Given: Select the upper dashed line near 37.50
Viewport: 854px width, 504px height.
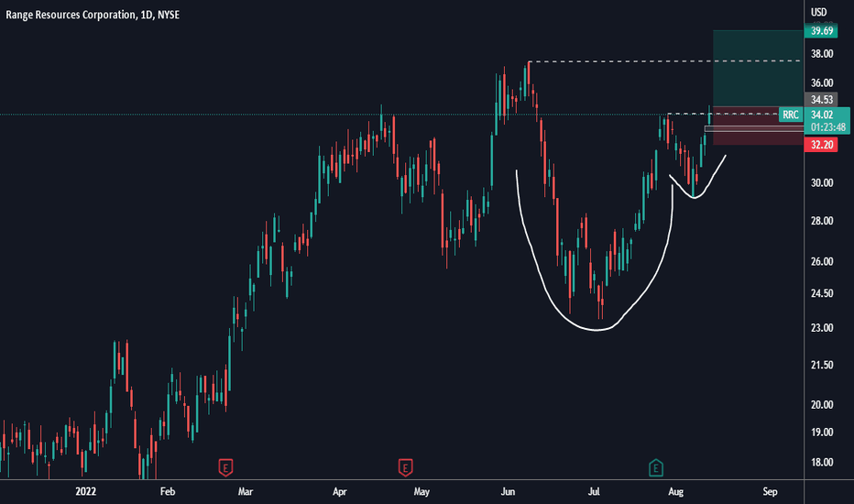Looking at the screenshot, I should (x=664, y=61).
